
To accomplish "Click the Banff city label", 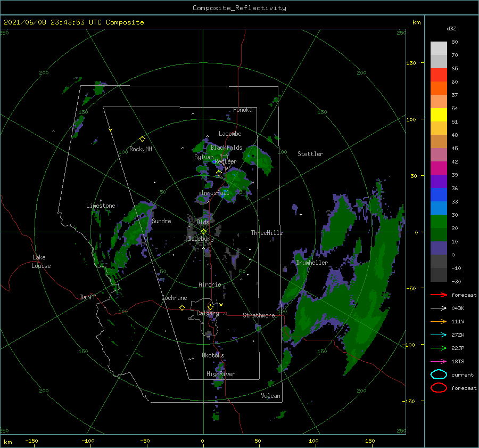I will (x=88, y=297).
